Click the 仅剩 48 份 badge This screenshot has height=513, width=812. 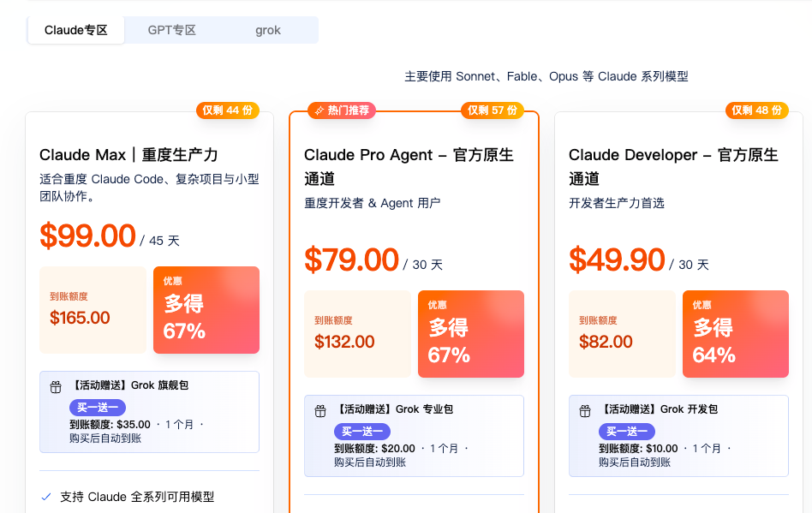pyautogui.click(x=756, y=110)
